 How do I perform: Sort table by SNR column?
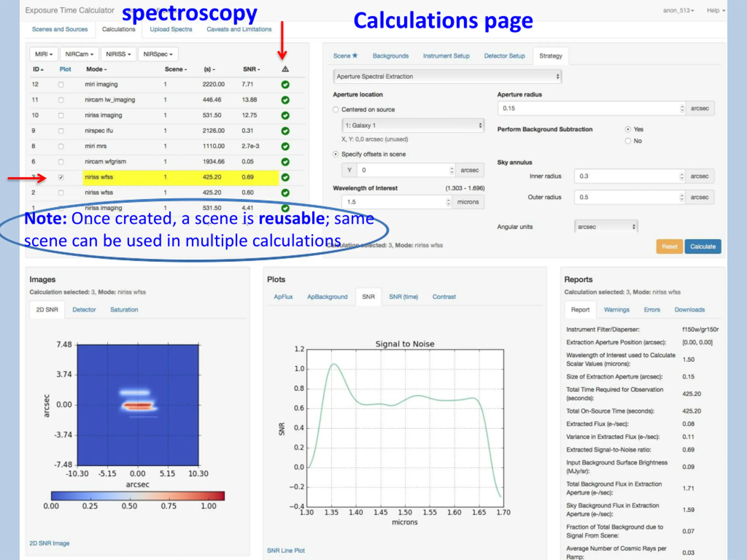(251, 69)
